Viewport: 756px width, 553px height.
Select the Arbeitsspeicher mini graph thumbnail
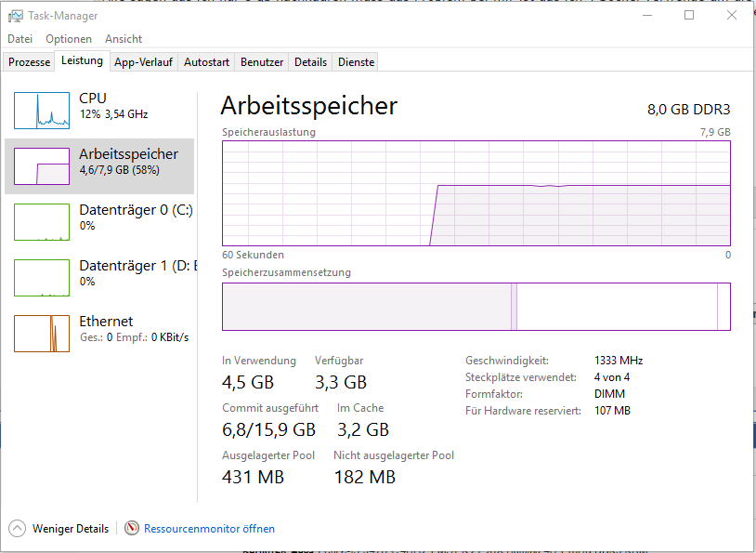click(x=42, y=166)
